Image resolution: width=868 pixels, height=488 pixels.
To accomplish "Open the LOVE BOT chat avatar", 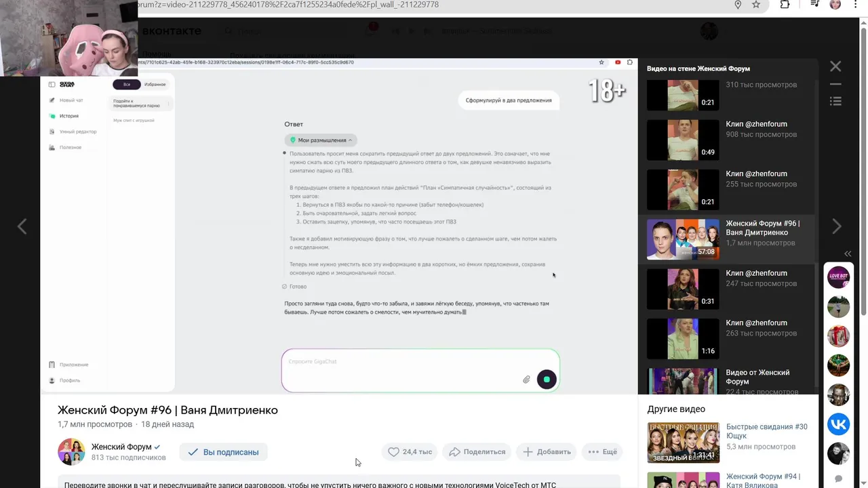I will [x=839, y=277].
